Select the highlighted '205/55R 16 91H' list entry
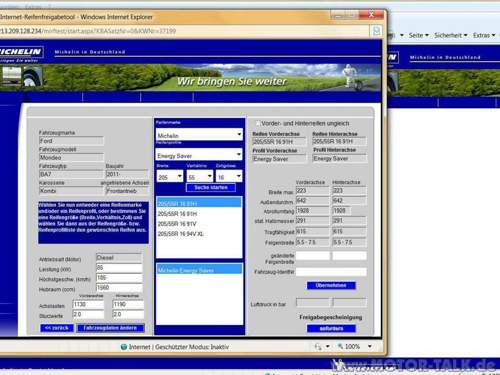500x375 pixels. coord(199,203)
